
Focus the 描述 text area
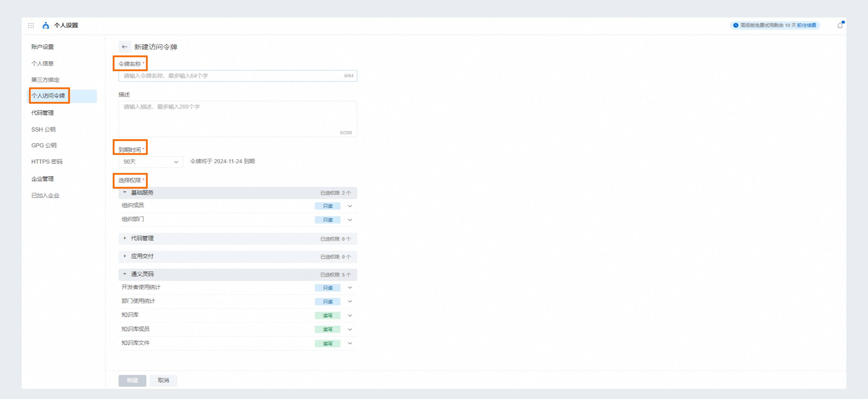pyautogui.click(x=237, y=119)
